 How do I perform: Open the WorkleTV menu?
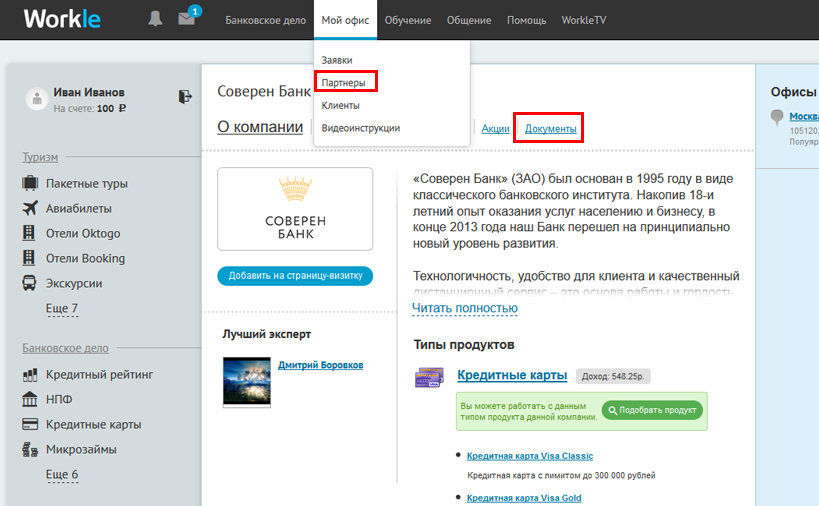point(584,20)
